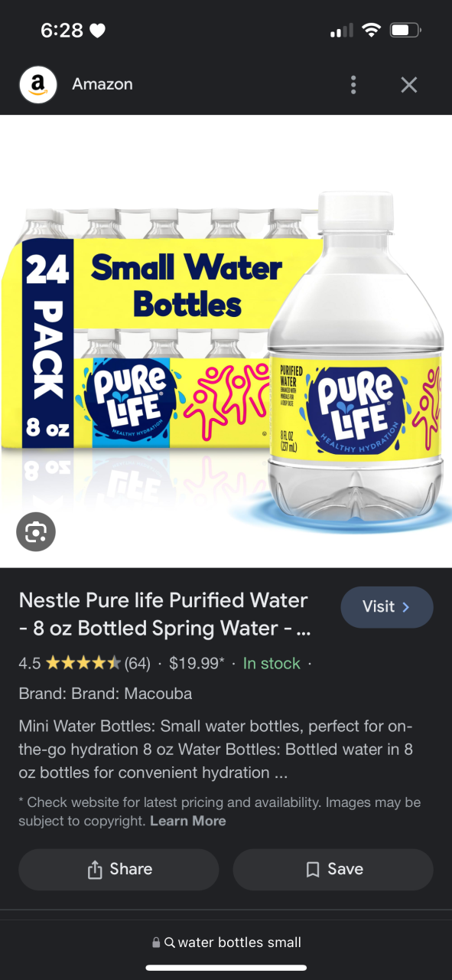
Task: Tap the Amazon source name text
Action: (102, 84)
